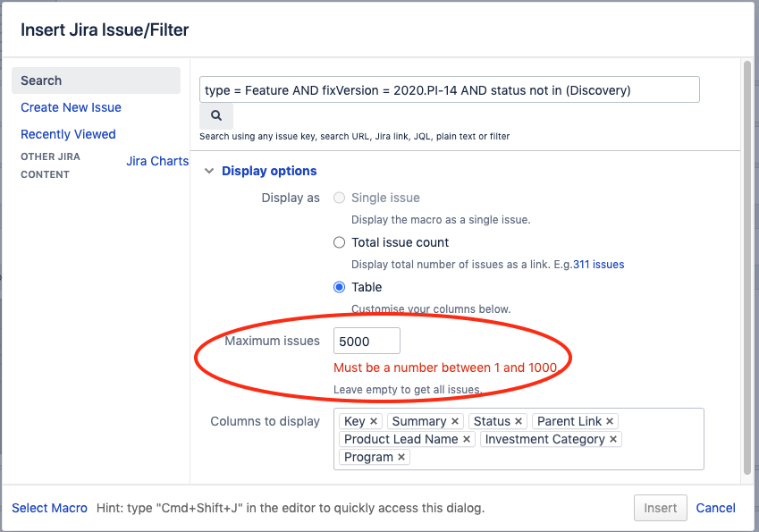759x532 pixels.
Task: Remove the Program column tag
Action: pyautogui.click(x=401, y=457)
